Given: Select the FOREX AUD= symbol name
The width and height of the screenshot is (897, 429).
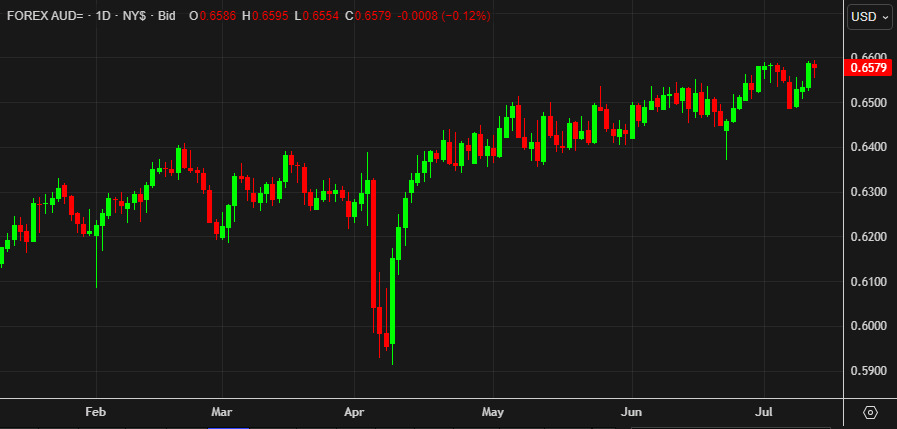Looking at the screenshot, I should 45,16.
